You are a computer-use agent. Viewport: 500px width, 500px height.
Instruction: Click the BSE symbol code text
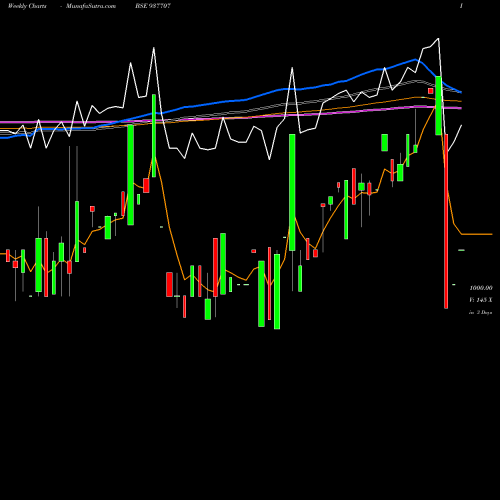click(153, 6)
